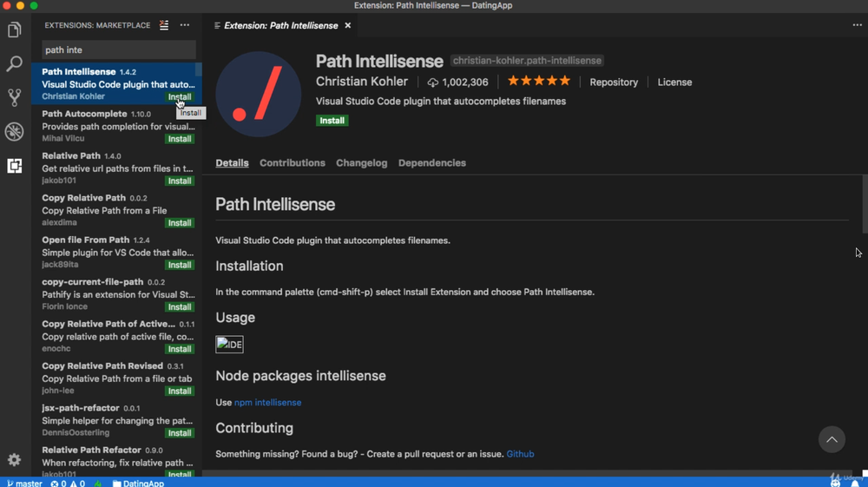Install Path Intellisense from the details page
The image size is (868, 487).
click(x=332, y=121)
